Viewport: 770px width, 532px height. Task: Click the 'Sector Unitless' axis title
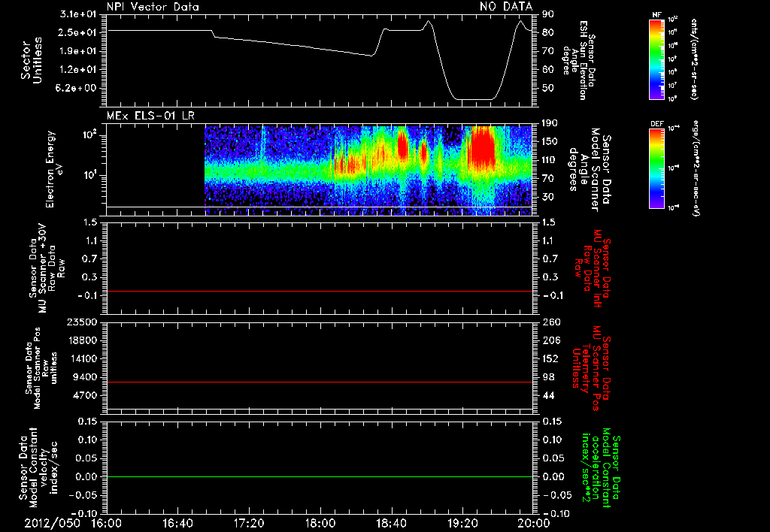click(32, 60)
